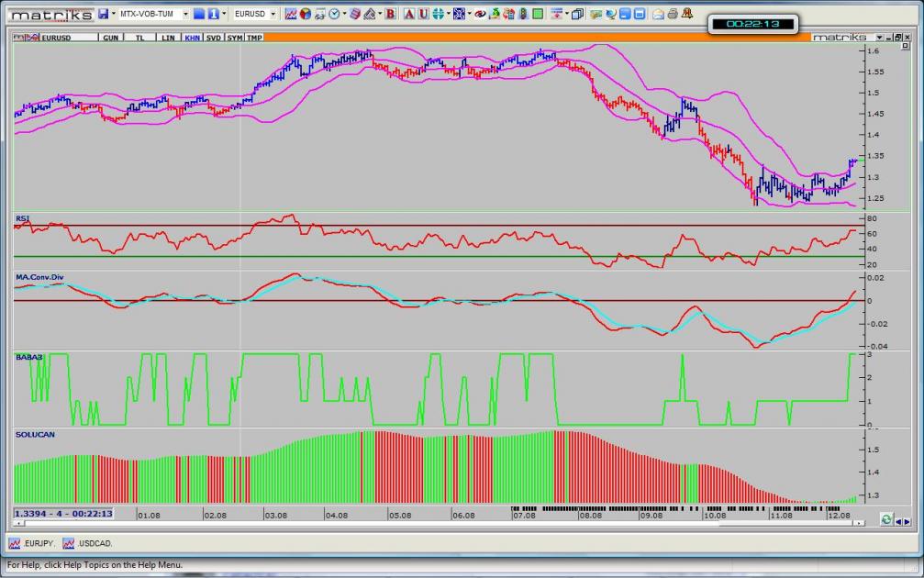Click the printer icon in toolbar

click(673, 14)
